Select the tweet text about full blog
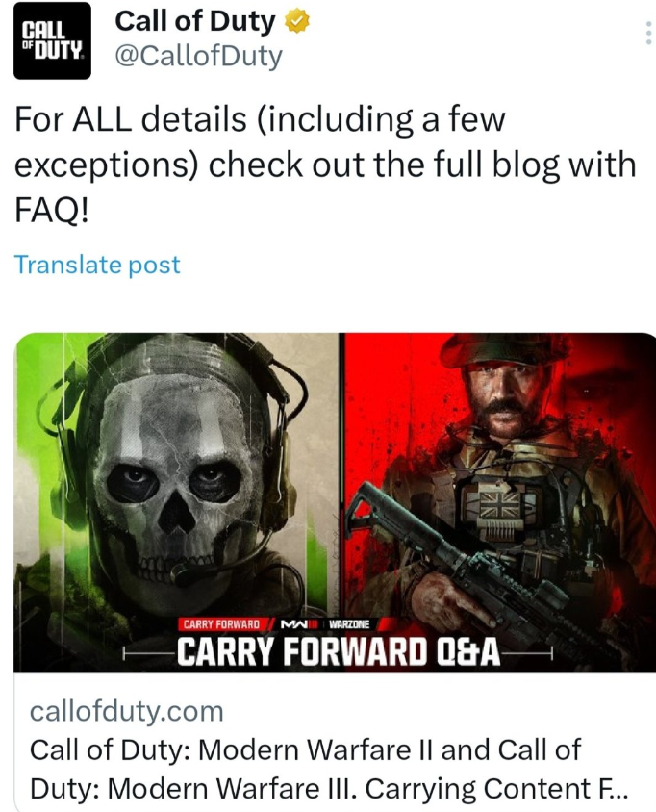The width and height of the screenshot is (656, 812). [x=325, y=165]
